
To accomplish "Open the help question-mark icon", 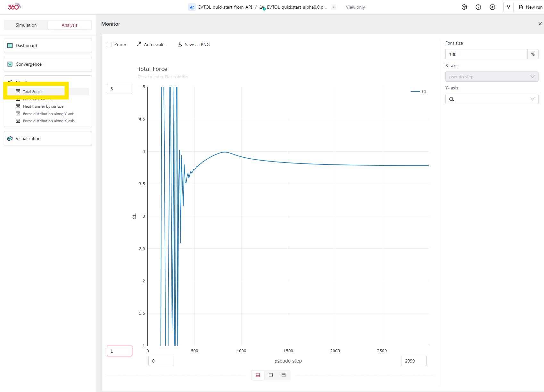I will tap(478, 7).
